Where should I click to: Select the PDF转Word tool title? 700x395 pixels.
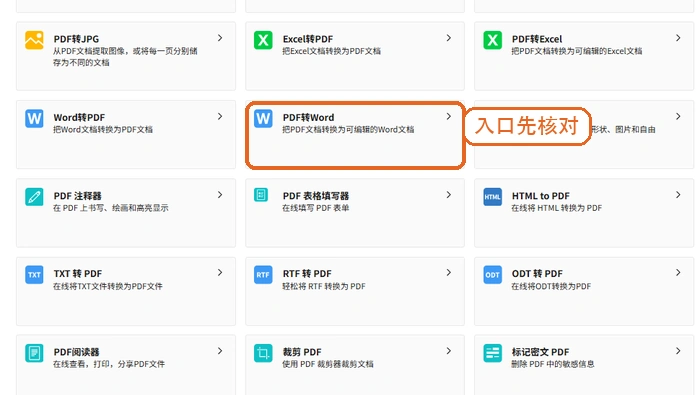pos(308,117)
